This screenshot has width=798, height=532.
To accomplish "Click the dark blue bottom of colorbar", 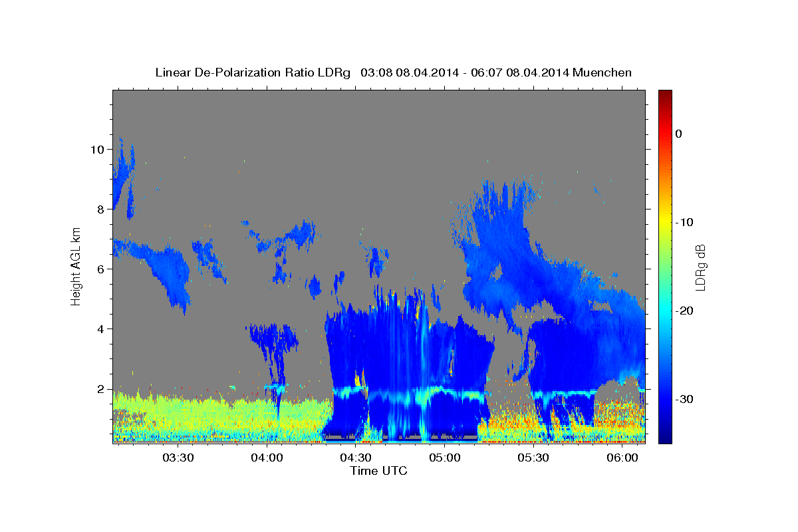I will tap(664, 438).
